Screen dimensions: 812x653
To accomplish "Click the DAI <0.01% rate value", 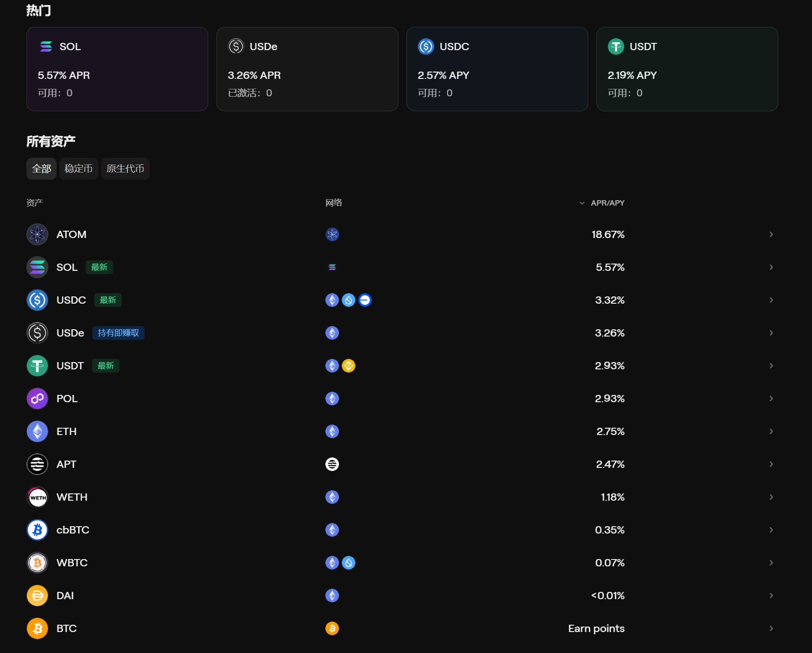I will click(608, 596).
